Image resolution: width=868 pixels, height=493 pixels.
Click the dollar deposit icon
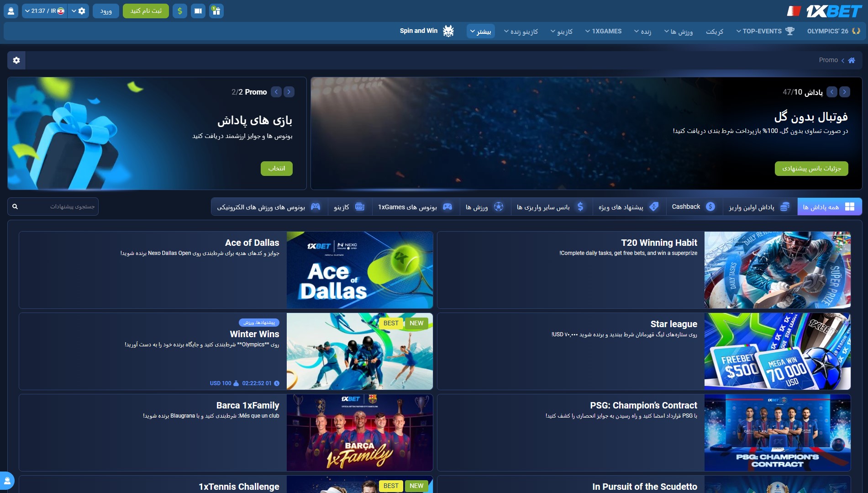pos(180,11)
